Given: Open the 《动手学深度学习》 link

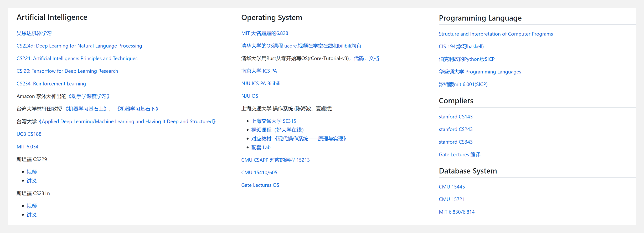Looking at the screenshot, I should [89, 96].
